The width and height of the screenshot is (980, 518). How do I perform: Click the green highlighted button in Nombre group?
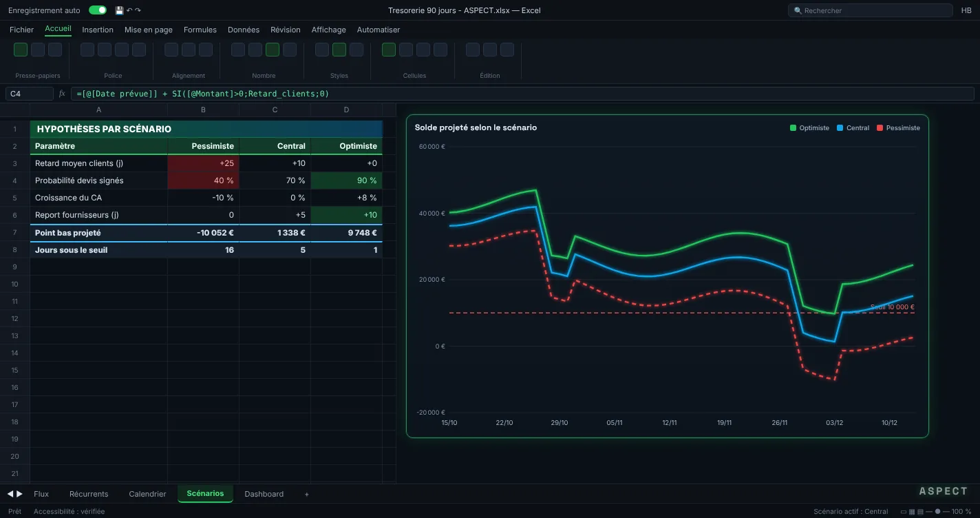click(273, 50)
